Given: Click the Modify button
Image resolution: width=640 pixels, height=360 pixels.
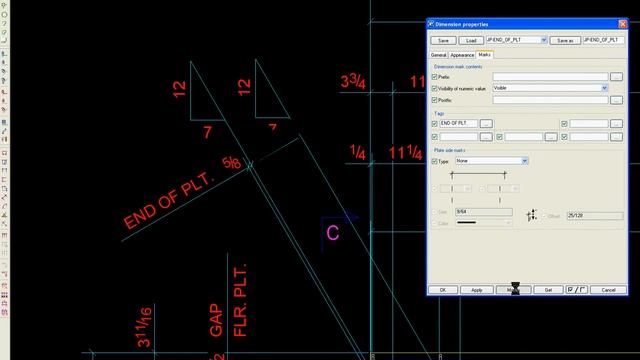Looking at the screenshot, I should [513, 290].
